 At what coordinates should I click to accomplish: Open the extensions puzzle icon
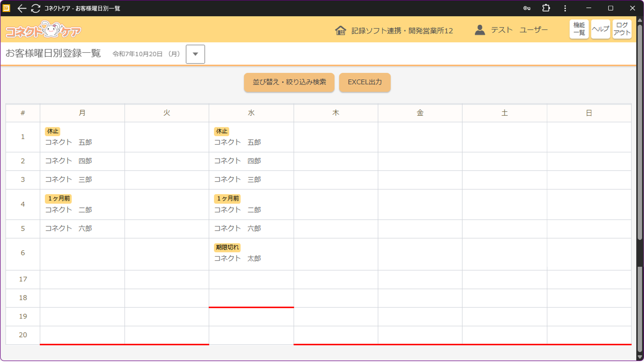click(x=546, y=8)
